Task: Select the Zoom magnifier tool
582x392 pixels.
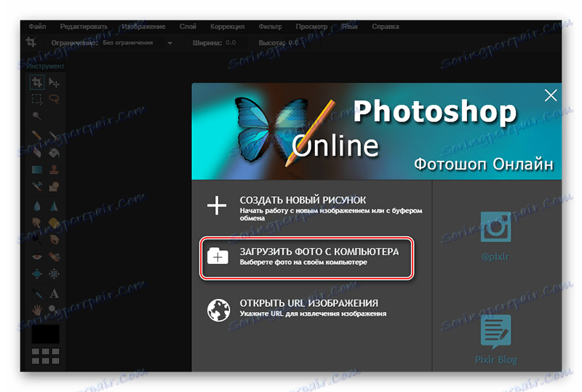Action: (x=54, y=309)
